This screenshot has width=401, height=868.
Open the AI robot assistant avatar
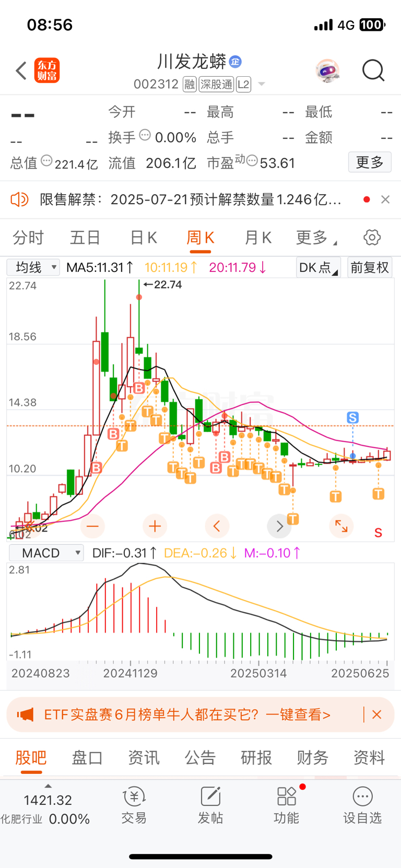click(328, 70)
